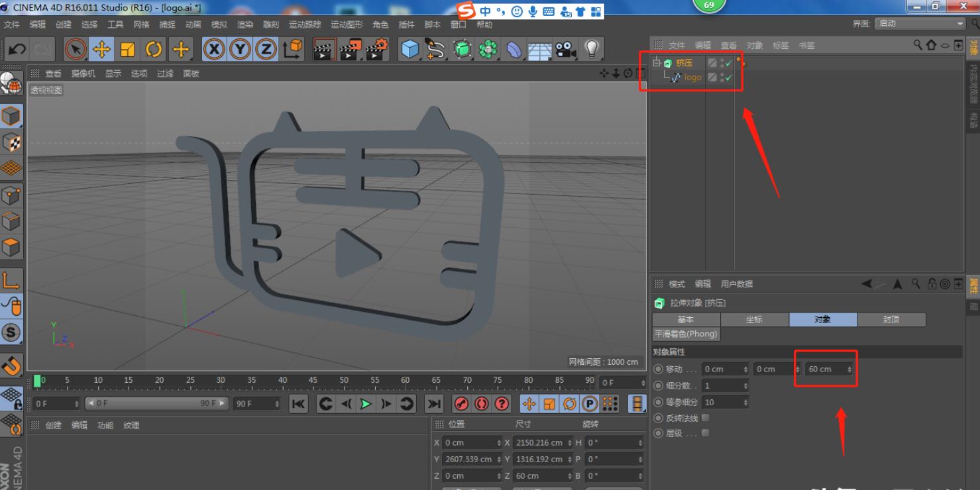Open the NURBS generator green cube icon
The height and width of the screenshot is (490, 980).
click(462, 49)
